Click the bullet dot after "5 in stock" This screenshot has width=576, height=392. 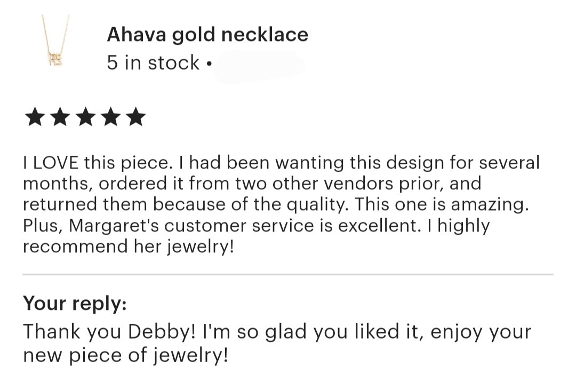(209, 64)
